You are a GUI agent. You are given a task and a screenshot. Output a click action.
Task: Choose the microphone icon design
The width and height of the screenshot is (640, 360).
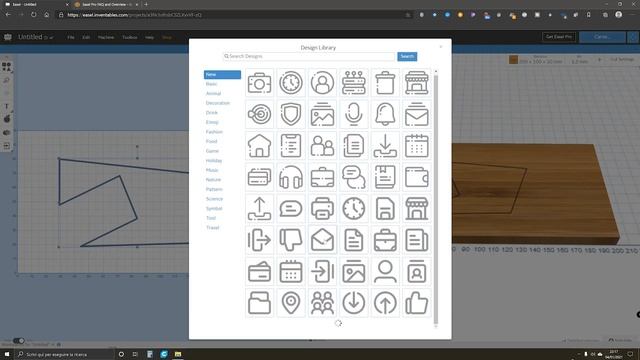(353, 114)
